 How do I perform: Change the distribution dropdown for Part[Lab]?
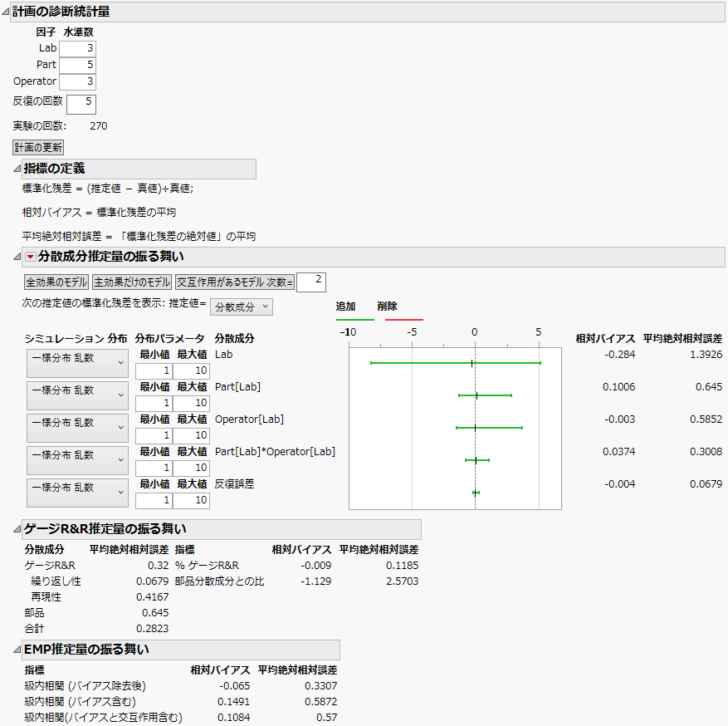coord(77,395)
